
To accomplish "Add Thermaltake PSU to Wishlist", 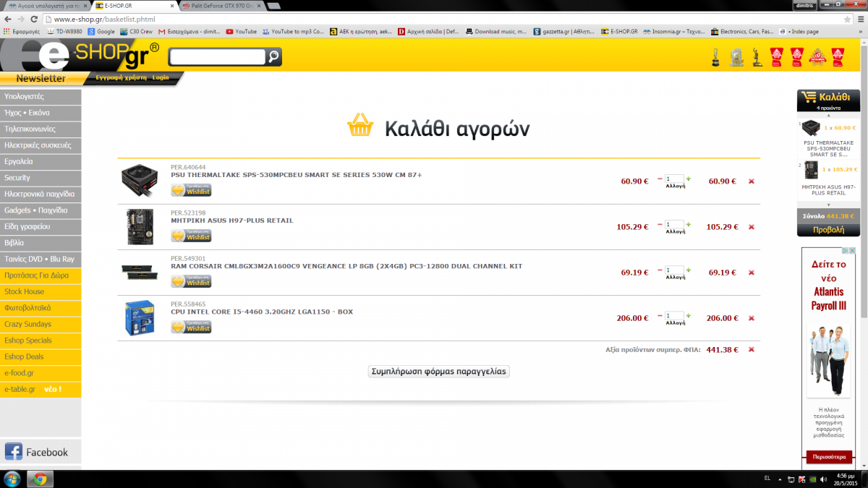I will point(191,190).
